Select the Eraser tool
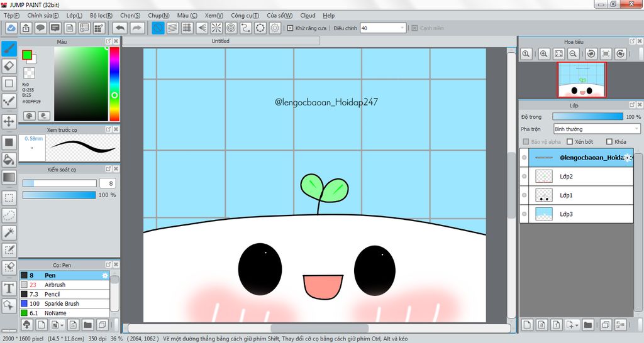Viewport: 644px width, 343px height. (x=9, y=66)
